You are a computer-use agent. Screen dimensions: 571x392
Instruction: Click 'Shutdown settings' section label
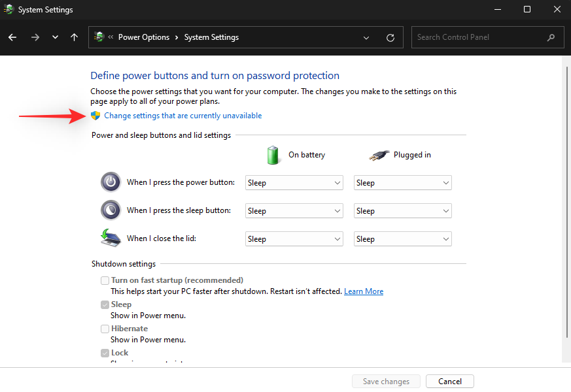coord(124,264)
